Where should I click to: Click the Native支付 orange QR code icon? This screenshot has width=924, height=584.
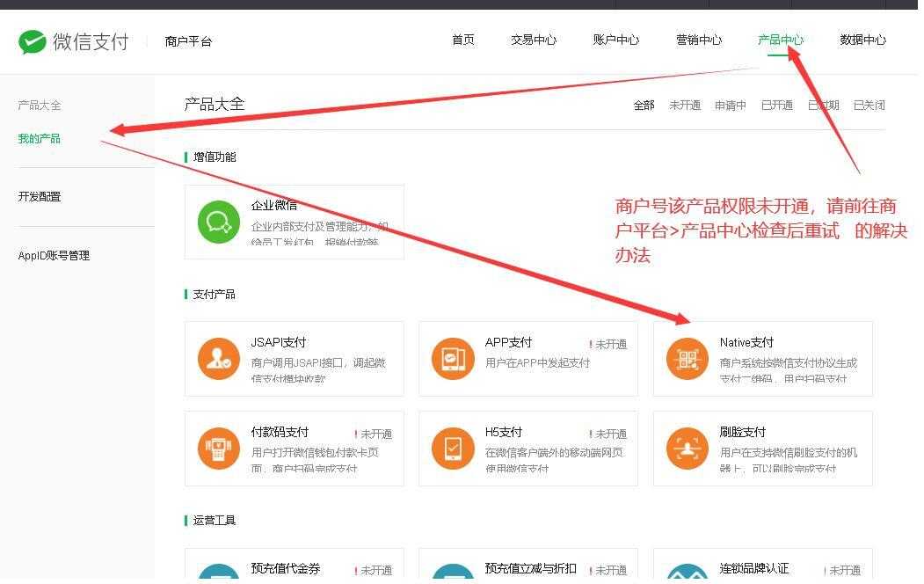coord(688,359)
